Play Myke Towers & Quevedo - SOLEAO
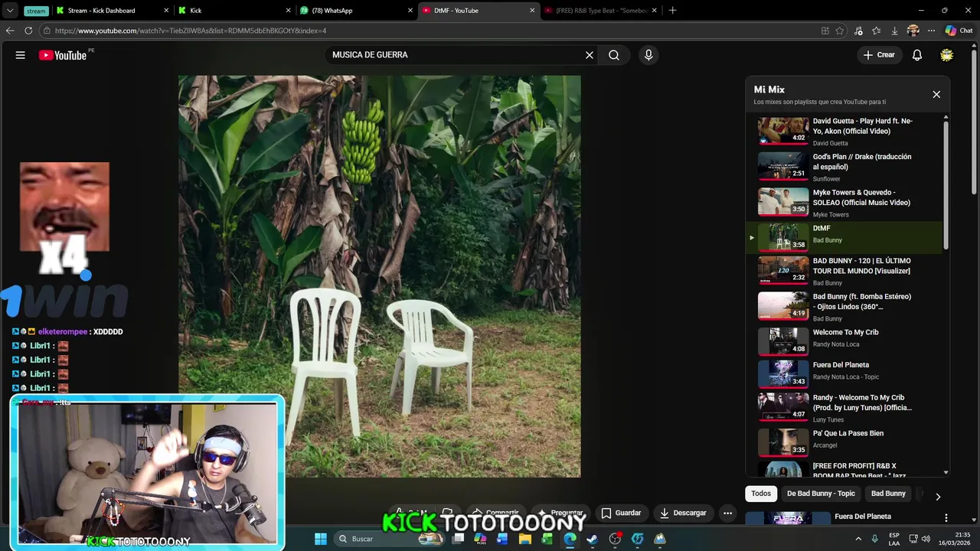 (845, 203)
